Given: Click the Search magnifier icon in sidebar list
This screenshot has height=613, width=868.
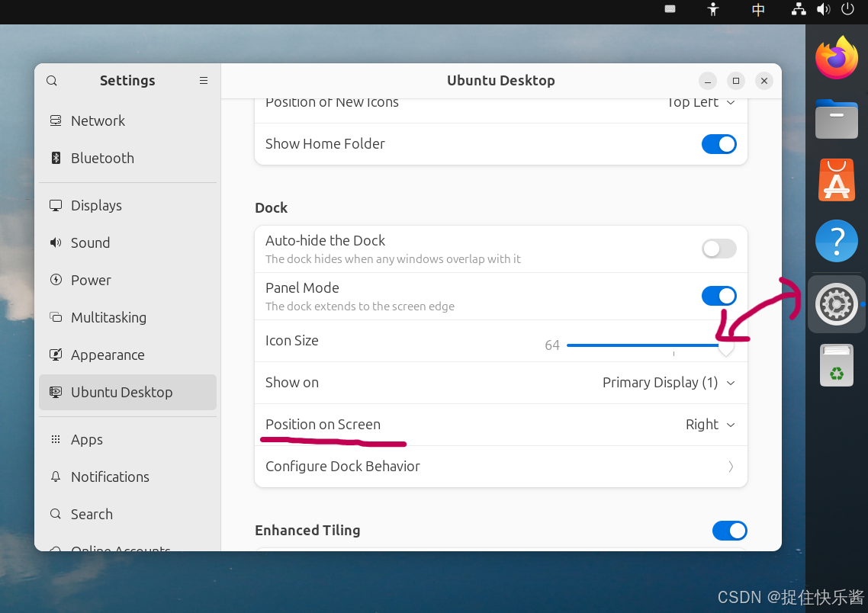Looking at the screenshot, I should [56, 514].
